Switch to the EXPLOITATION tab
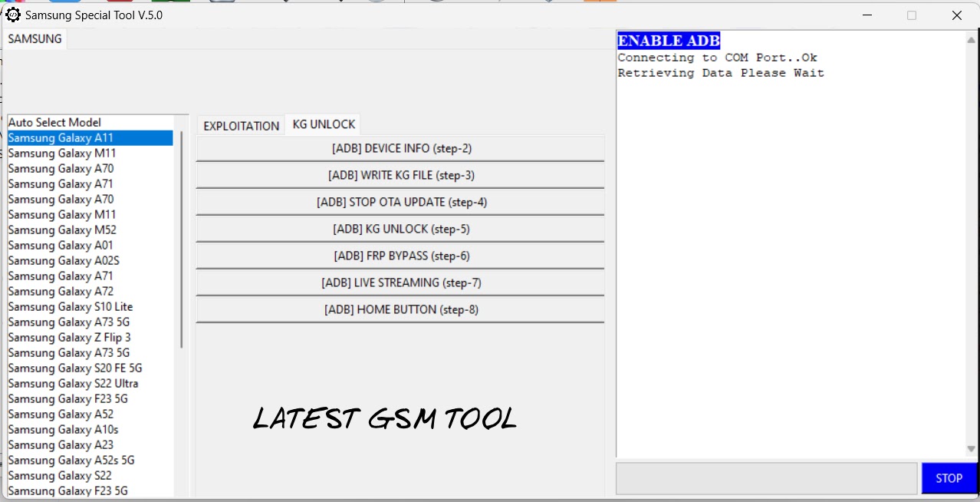 click(241, 125)
